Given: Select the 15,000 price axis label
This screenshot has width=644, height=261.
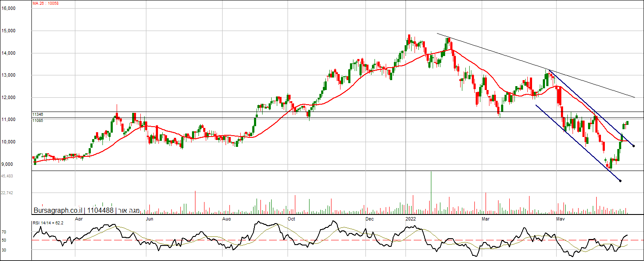Looking at the screenshot, I should 8,31.
